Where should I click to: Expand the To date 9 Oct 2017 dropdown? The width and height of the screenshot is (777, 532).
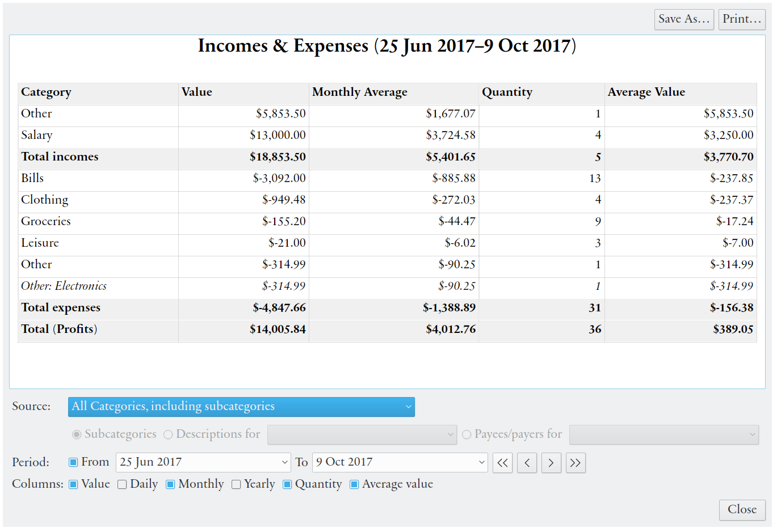click(400, 462)
